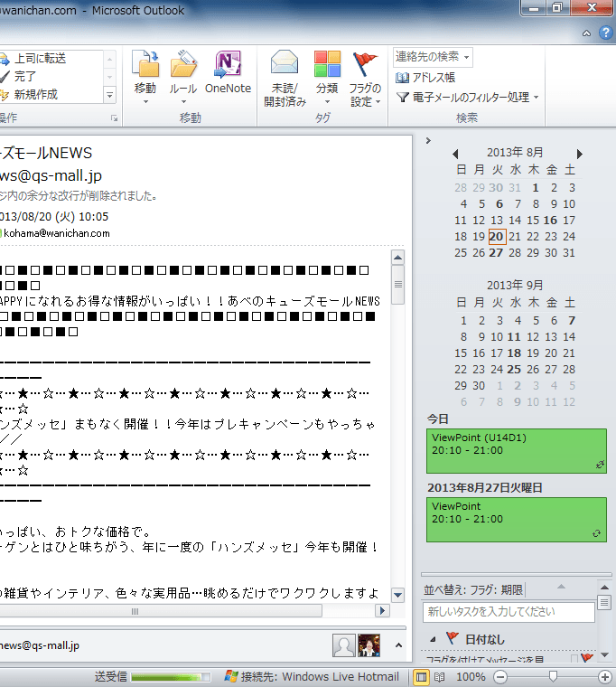This screenshot has width=616, height=687.
Task: Click 並べ替え: フラグ: 期限 sort header
Action: coord(473,590)
